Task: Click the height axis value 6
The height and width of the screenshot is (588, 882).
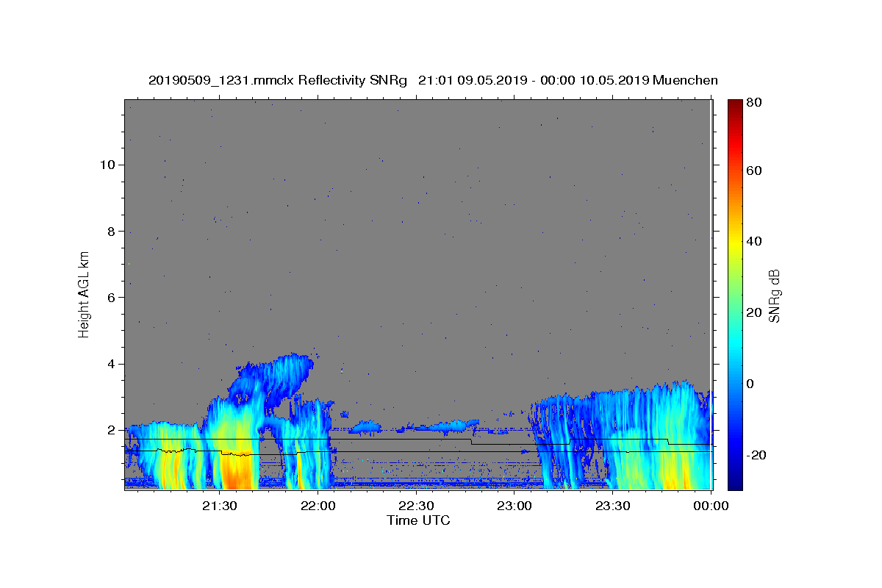Action: [112, 297]
